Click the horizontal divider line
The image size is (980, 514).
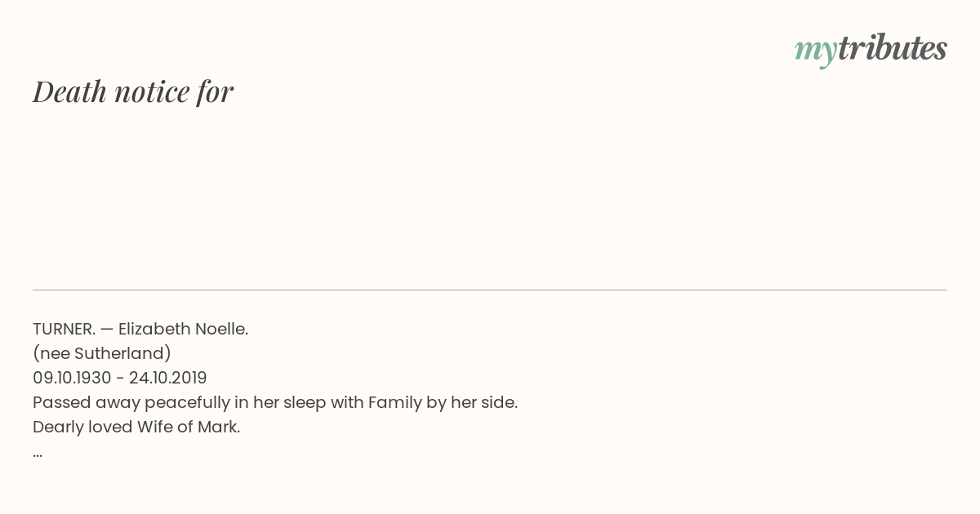[490, 290]
